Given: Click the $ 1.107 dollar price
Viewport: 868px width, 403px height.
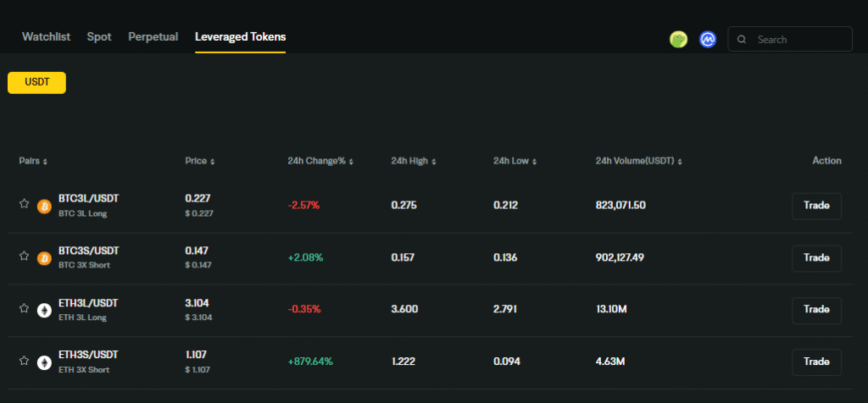Looking at the screenshot, I should coord(198,370).
